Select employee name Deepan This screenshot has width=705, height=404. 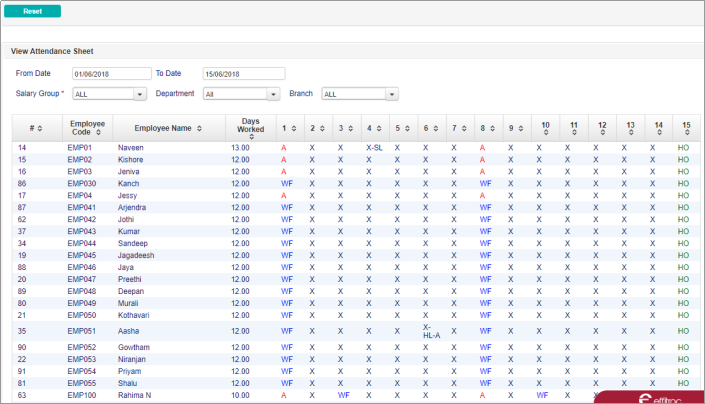coord(131,292)
